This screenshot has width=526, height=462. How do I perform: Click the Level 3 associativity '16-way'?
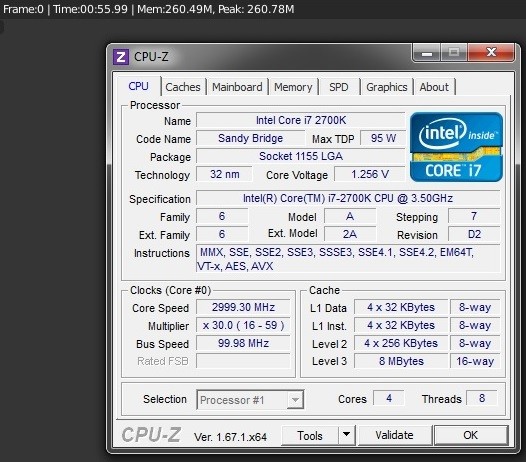(x=475, y=361)
